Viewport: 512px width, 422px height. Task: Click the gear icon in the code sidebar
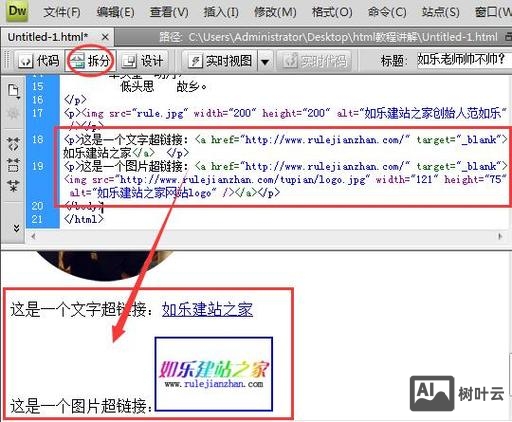(x=13, y=114)
